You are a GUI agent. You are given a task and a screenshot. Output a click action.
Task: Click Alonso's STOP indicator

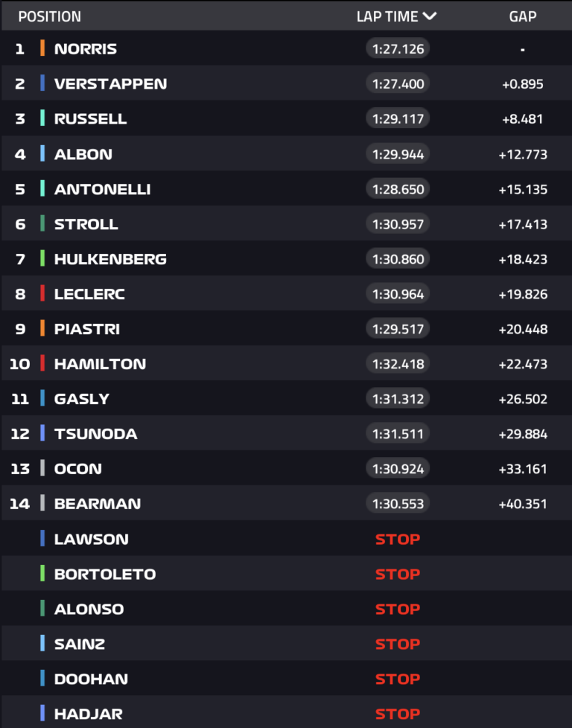[x=398, y=609]
